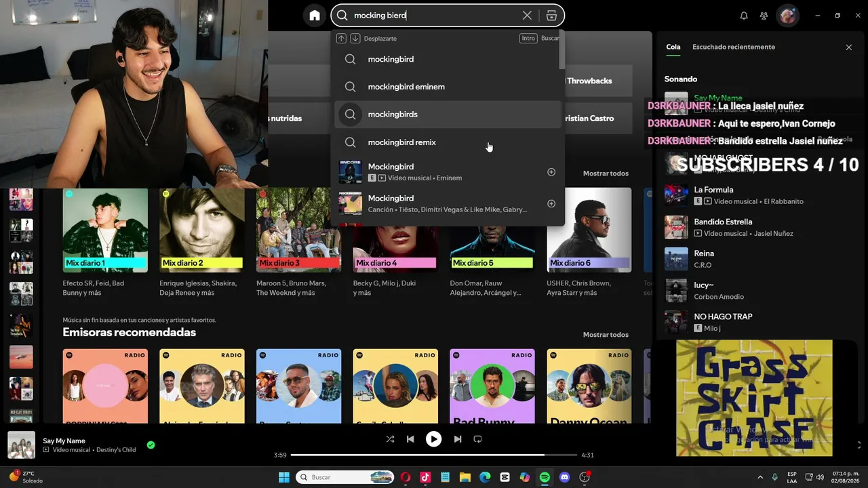Switch to Escuchado recientemente tab

[734, 47]
